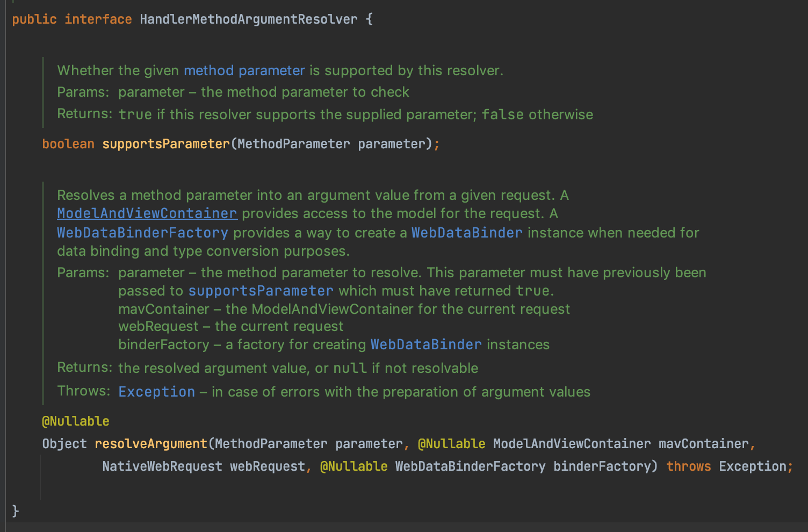Open WebDataBinder link in binderFactory param line
This screenshot has height=532, width=808.
click(x=426, y=344)
